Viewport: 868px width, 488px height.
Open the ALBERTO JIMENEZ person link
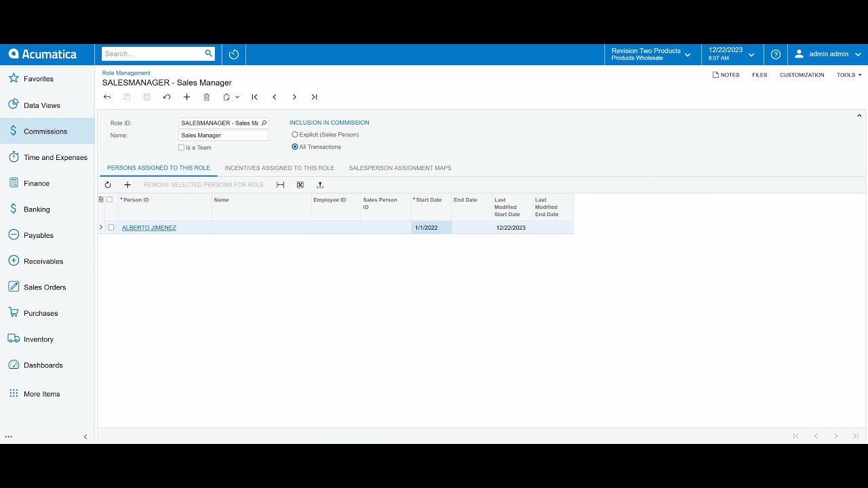149,228
